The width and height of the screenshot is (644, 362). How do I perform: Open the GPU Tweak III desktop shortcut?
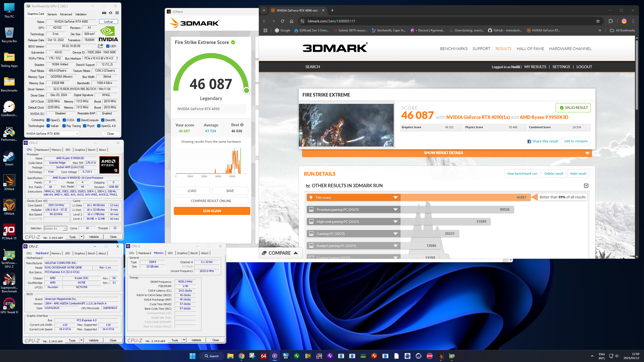(x=9, y=306)
